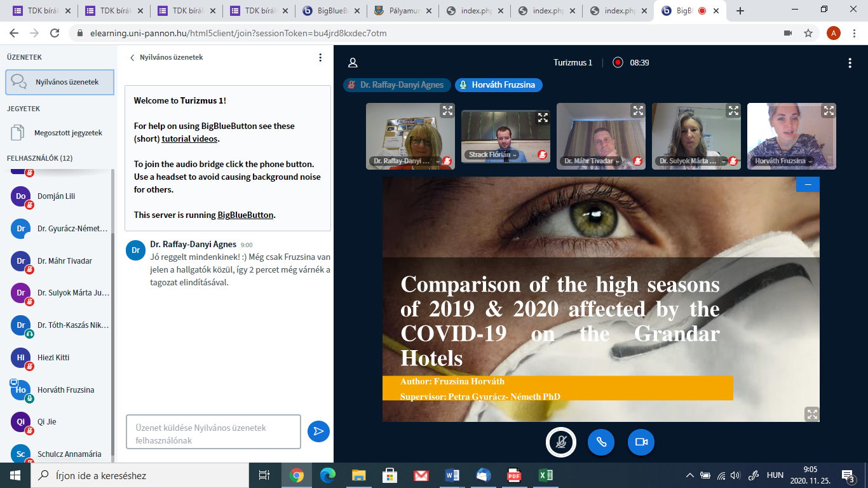Open meeting options menu at top right
This screenshot has height=488, width=868.
[850, 62]
